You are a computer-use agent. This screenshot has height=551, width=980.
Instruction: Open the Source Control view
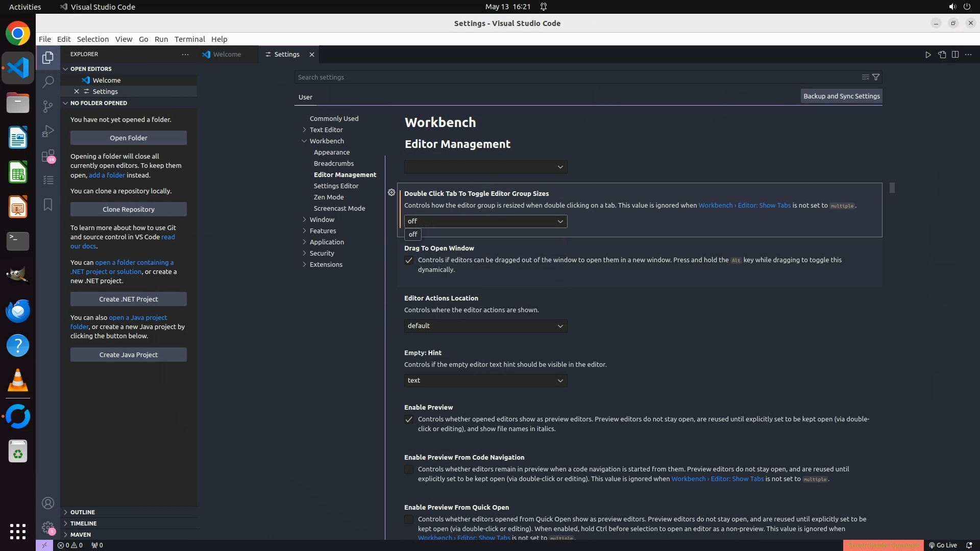pos(48,106)
